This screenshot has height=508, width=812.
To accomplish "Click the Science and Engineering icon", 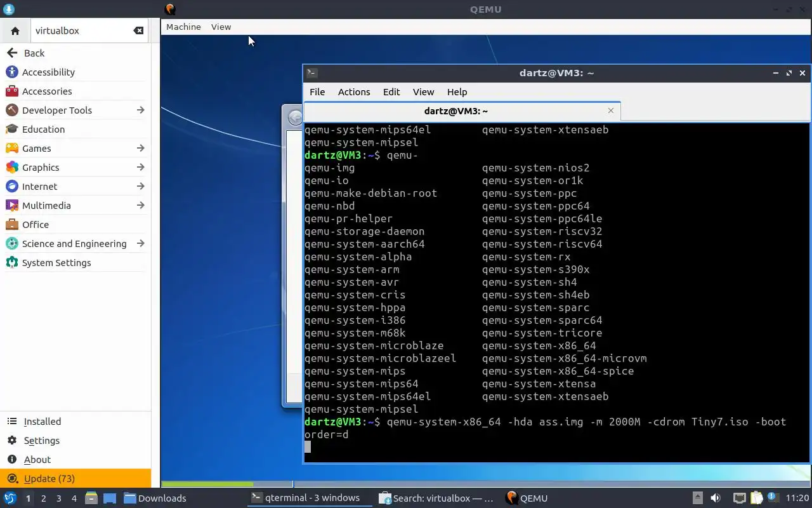I will (x=11, y=243).
